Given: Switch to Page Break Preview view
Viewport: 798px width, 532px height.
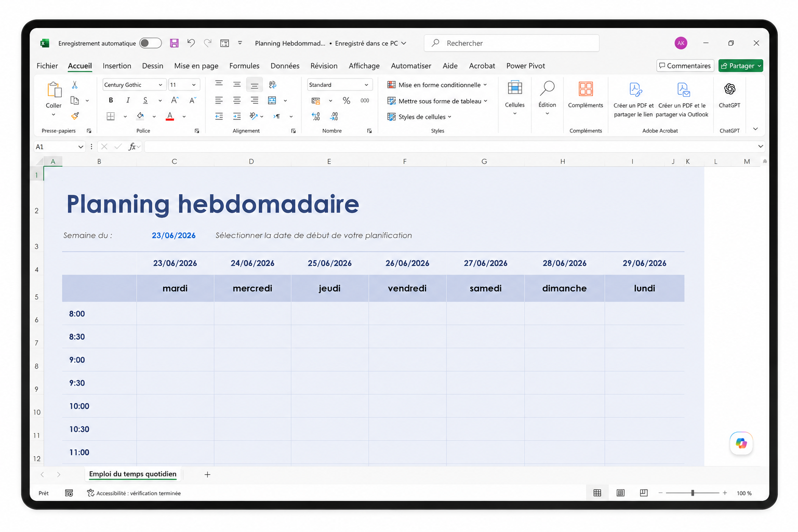Looking at the screenshot, I should [x=644, y=493].
